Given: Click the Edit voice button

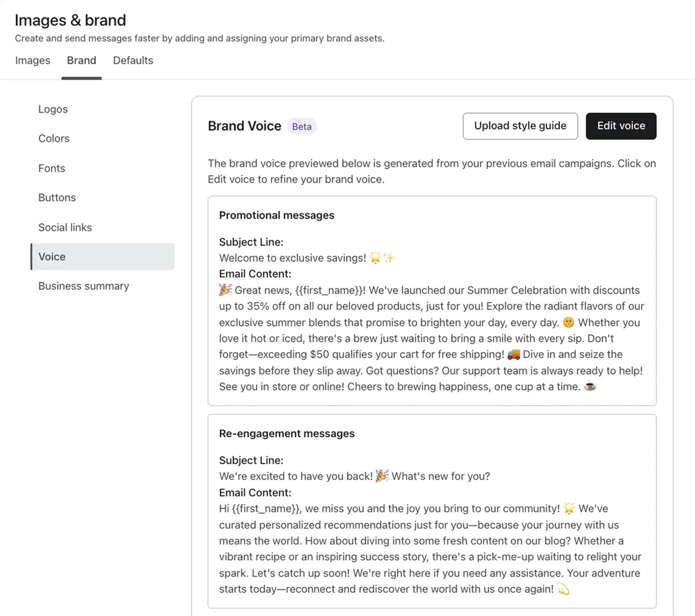Looking at the screenshot, I should pos(621,126).
